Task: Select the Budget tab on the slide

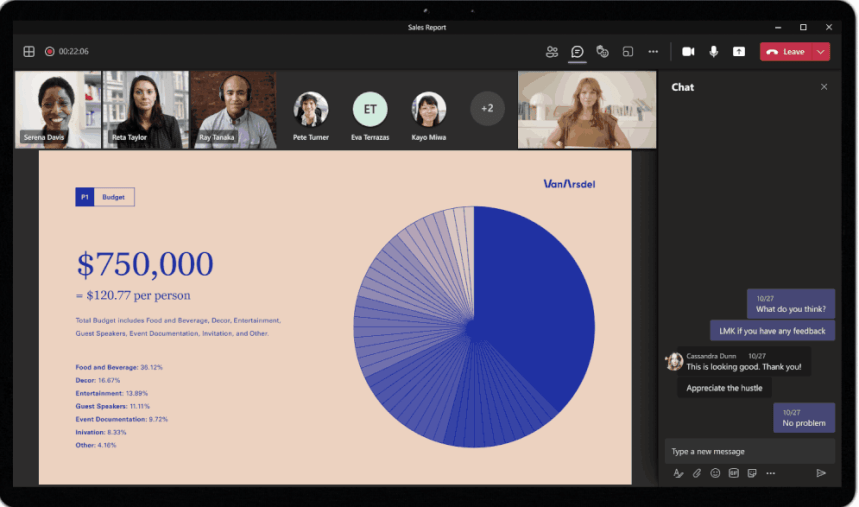Action: (x=114, y=197)
